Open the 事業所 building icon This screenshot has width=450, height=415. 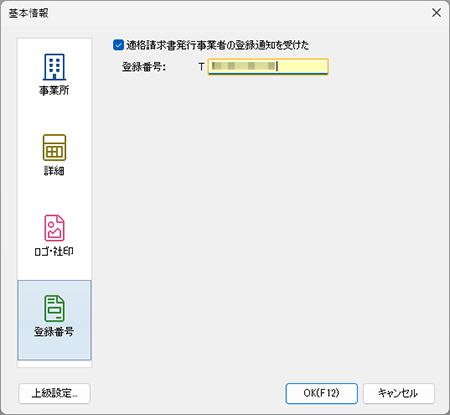pos(54,67)
